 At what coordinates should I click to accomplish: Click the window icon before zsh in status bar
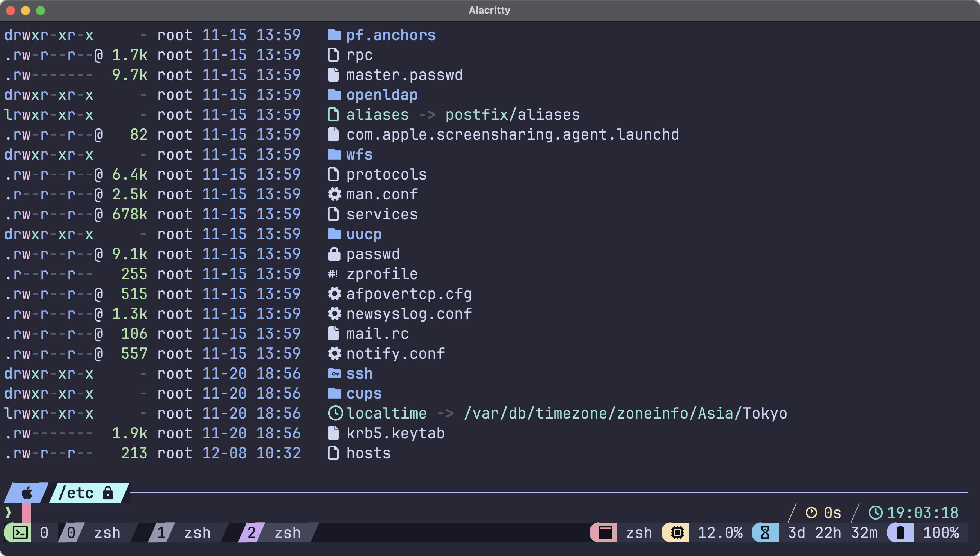605,533
